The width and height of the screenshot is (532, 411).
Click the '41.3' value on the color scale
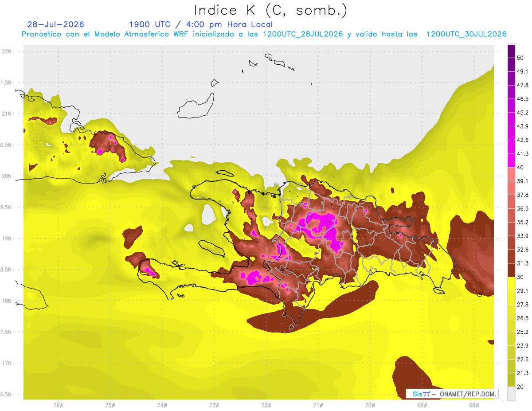click(523, 154)
